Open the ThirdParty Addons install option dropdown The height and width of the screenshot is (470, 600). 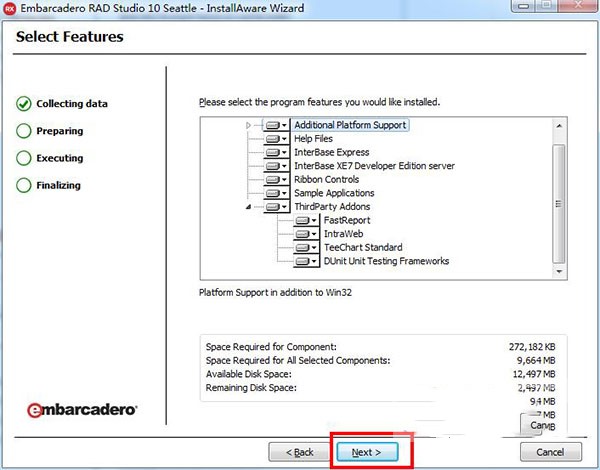(285, 207)
